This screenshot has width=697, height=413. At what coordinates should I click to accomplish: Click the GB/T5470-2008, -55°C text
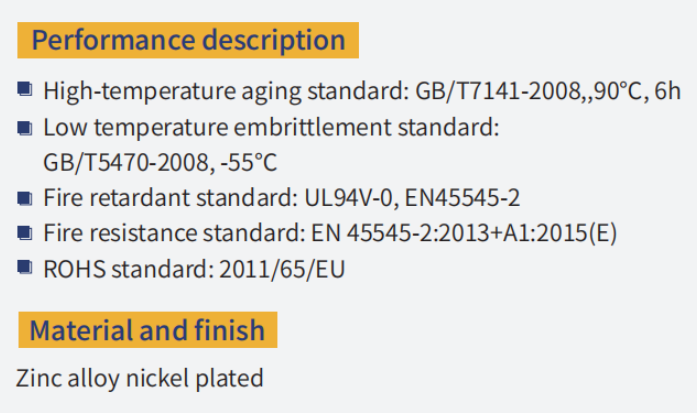[160, 162]
